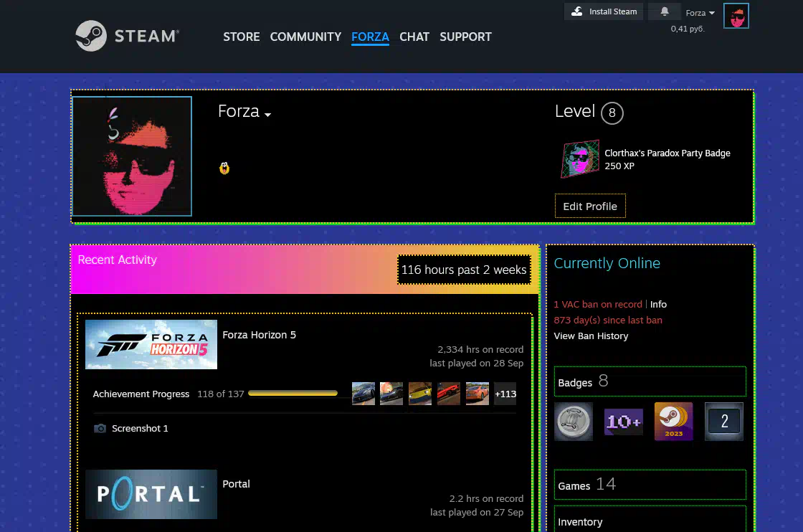View the second Forza achievement icon
This screenshot has height=532, width=803.
(x=391, y=394)
